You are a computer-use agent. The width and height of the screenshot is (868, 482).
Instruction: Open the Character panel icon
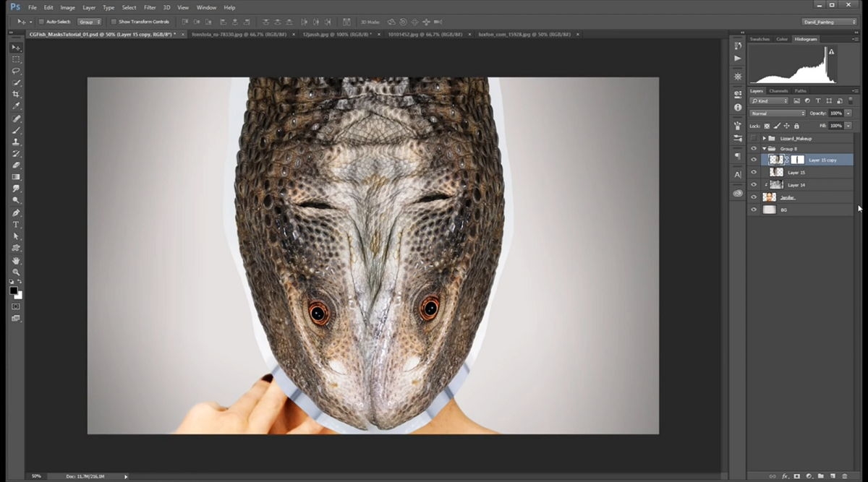737,175
